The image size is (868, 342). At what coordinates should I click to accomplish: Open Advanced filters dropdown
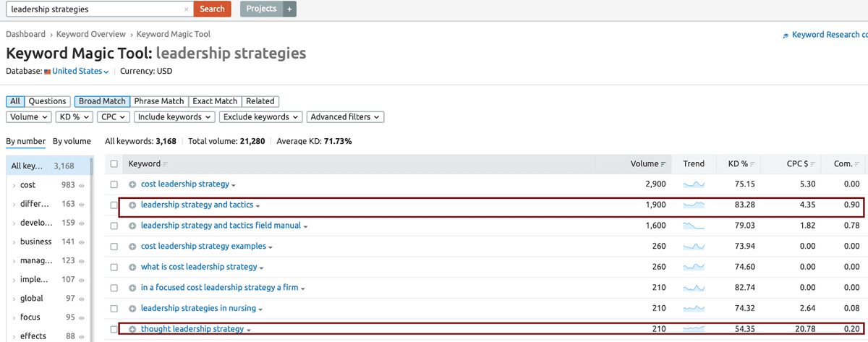click(345, 116)
